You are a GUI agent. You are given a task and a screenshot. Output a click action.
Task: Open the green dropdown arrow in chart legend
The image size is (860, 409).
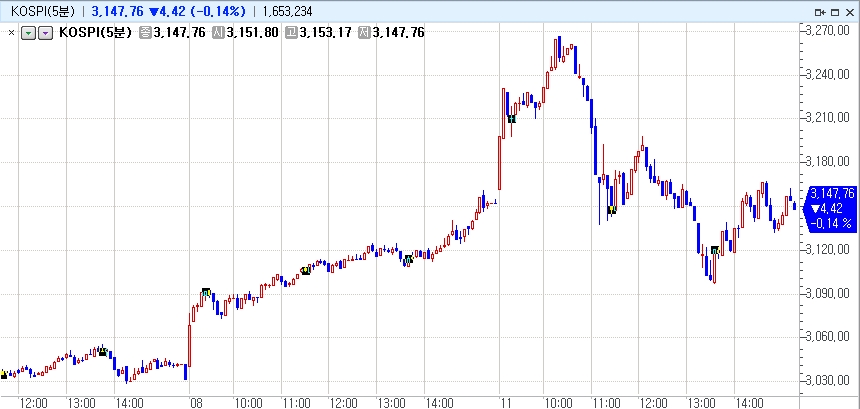click(x=28, y=33)
